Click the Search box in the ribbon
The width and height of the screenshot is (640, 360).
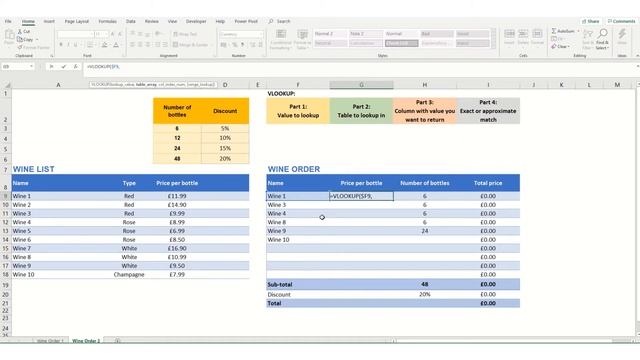tap(280, 21)
